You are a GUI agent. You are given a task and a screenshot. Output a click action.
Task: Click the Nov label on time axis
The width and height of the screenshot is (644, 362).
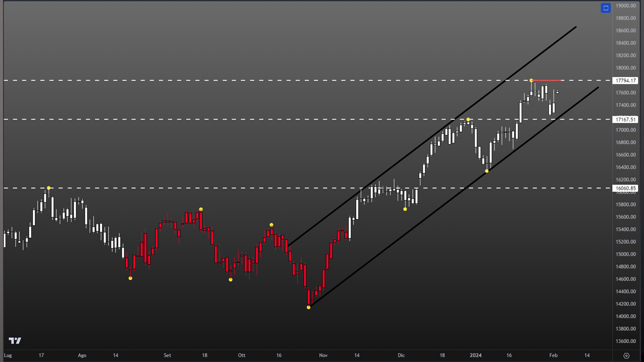tap(323, 355)
